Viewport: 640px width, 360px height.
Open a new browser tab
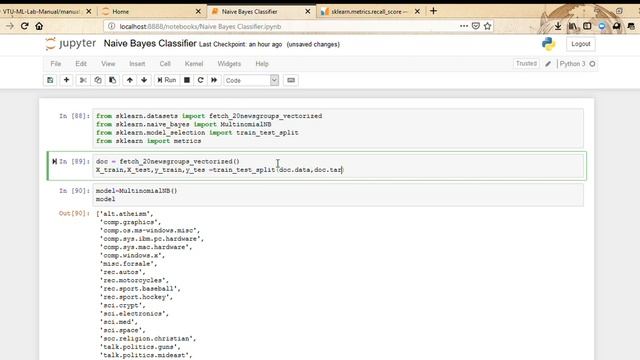click(x=433, y=11)
